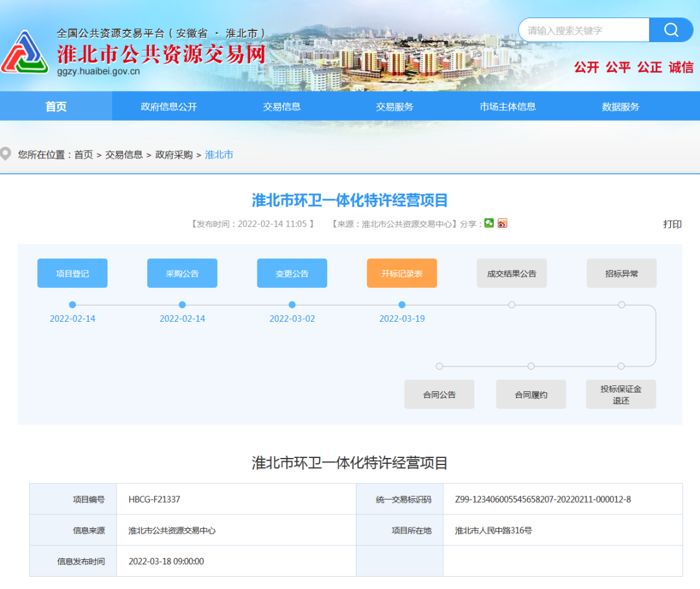Click the location pin icon

click(x=6, y=154)
